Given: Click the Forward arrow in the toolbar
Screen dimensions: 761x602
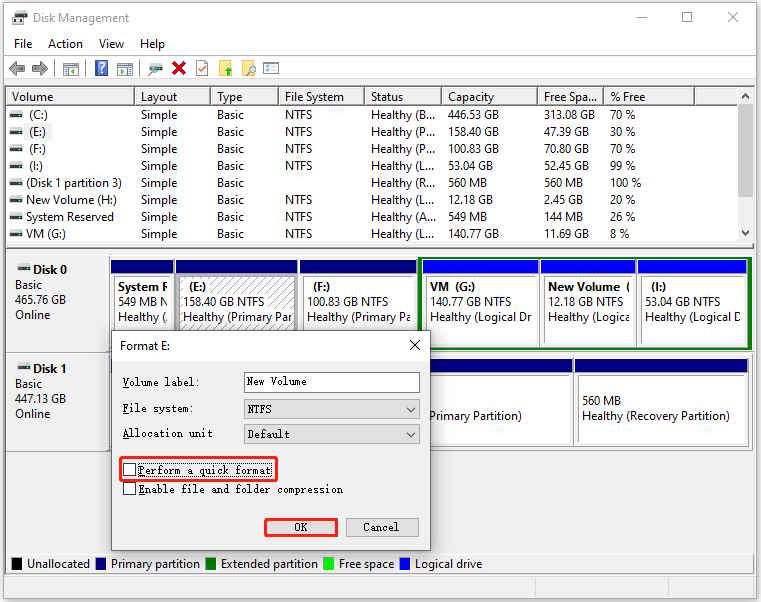Looking at the screenshot, I should (40, 68).
